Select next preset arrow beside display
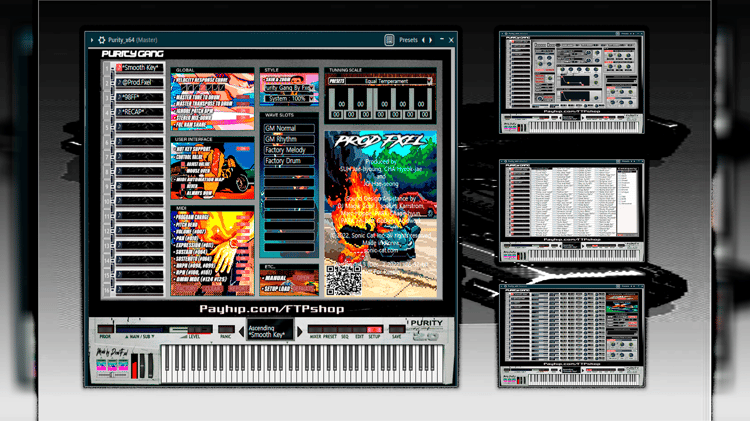The image size is (750, 421). pyautogui.click(x=300, y=331)
